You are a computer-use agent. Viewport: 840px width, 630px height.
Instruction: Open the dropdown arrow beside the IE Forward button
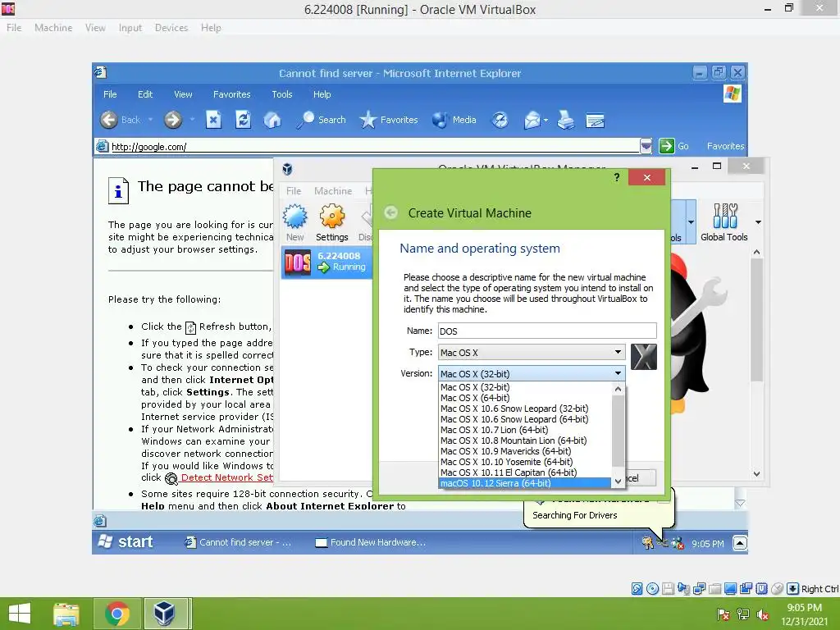(192, 120)
